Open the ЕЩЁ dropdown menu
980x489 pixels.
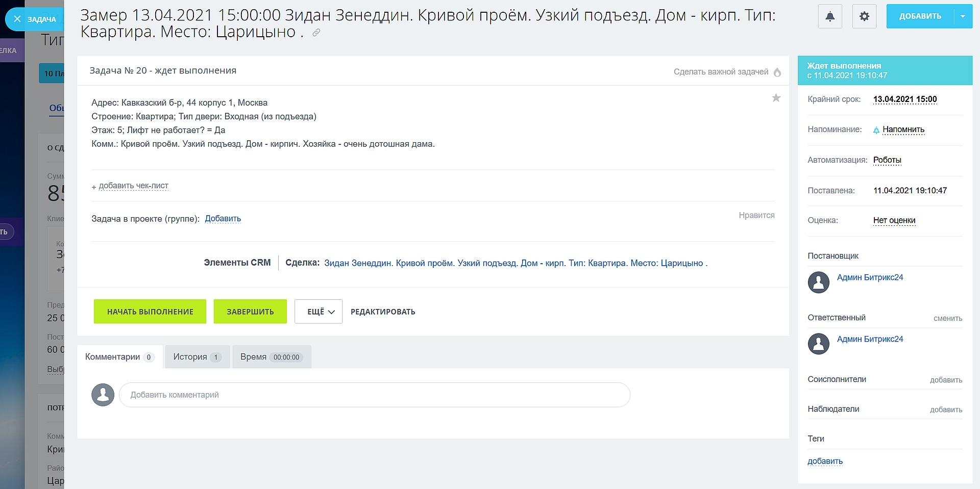click(318, 312)
